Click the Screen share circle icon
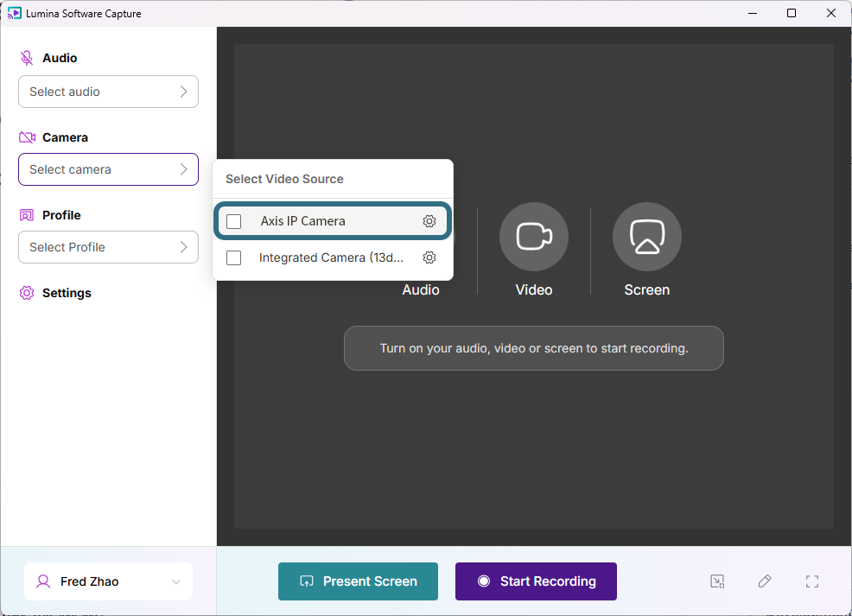Image resolution: width=852 pixels, height=616 pixels. coord(646,237)
